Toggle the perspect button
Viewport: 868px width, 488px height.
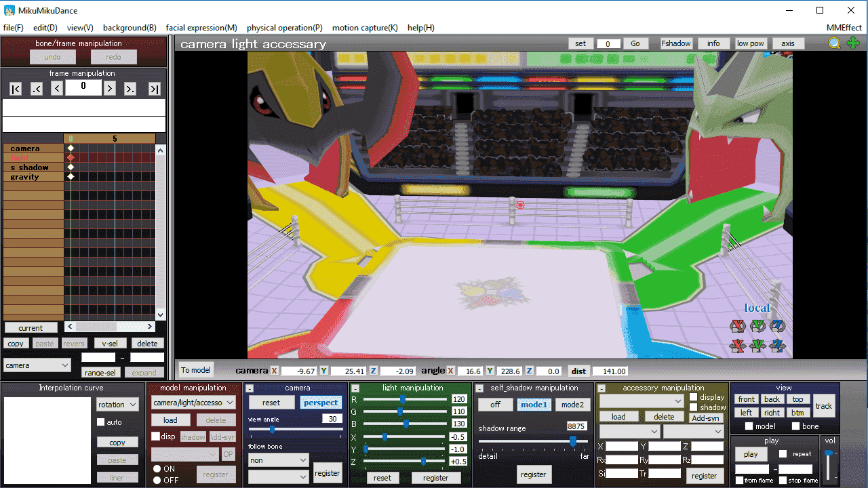coord(321,403)
